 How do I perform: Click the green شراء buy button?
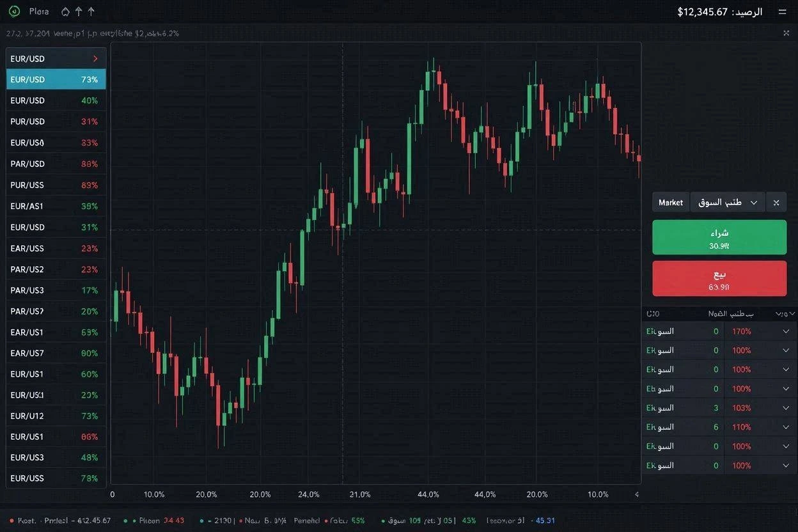(719, 238)
